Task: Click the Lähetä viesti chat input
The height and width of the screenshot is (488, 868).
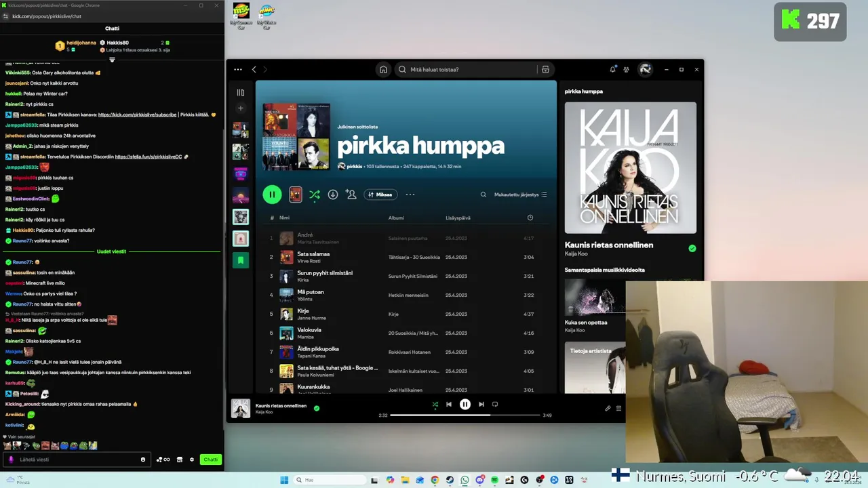Action: click(x=76, y=460)
